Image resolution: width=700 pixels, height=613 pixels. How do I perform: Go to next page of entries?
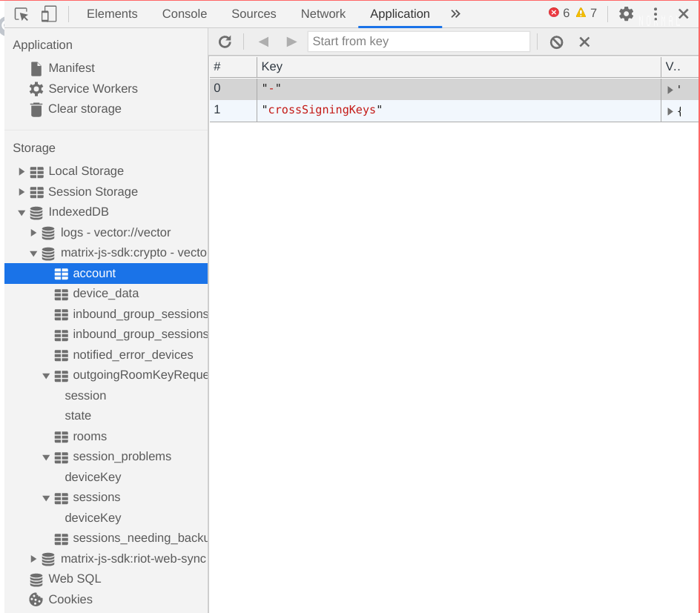291,42
